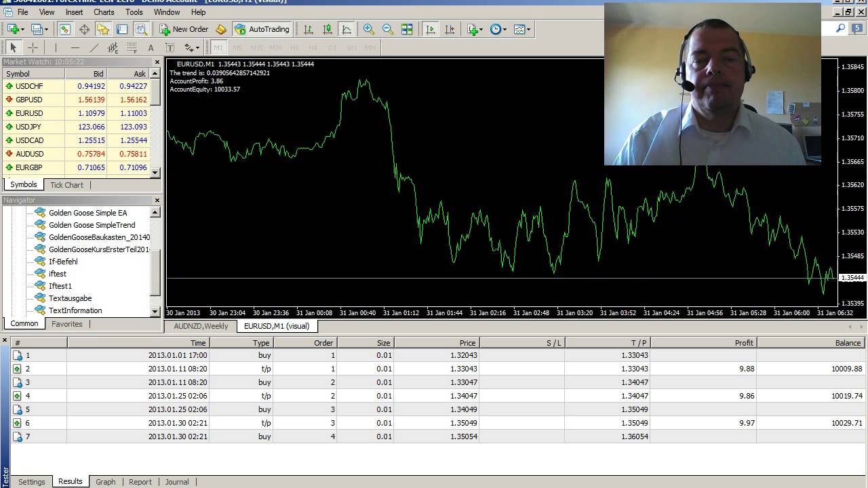Toggle chart auto scroll
Image resolution: width=868 pixels, height=488 pixels.
(x=430, y=29)
